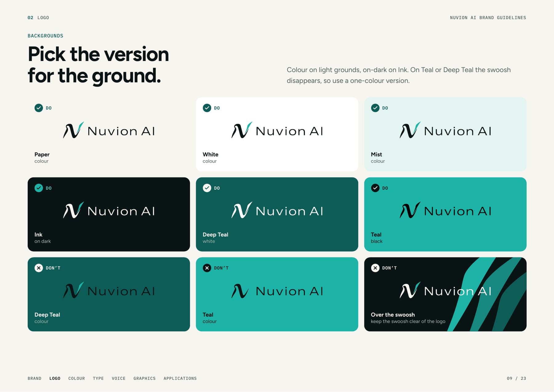Click the "white" caption under Deep Teal
The width and height of the screenshot is (554, 392).
point(209,241)
